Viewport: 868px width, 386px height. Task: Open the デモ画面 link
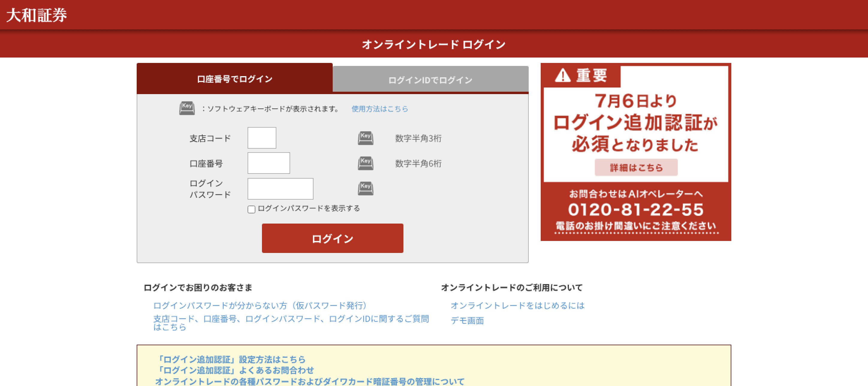(x=467, y=320)
